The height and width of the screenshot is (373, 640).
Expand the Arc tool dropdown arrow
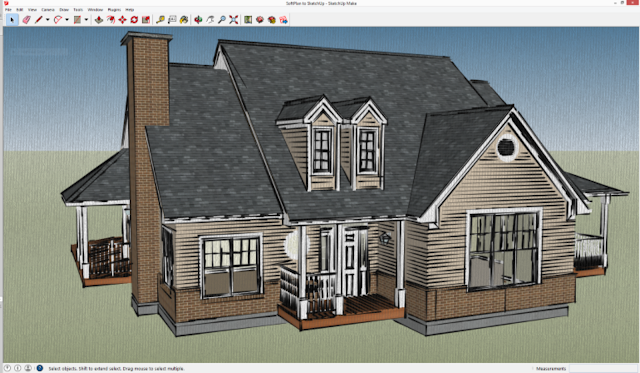[67, 20]
